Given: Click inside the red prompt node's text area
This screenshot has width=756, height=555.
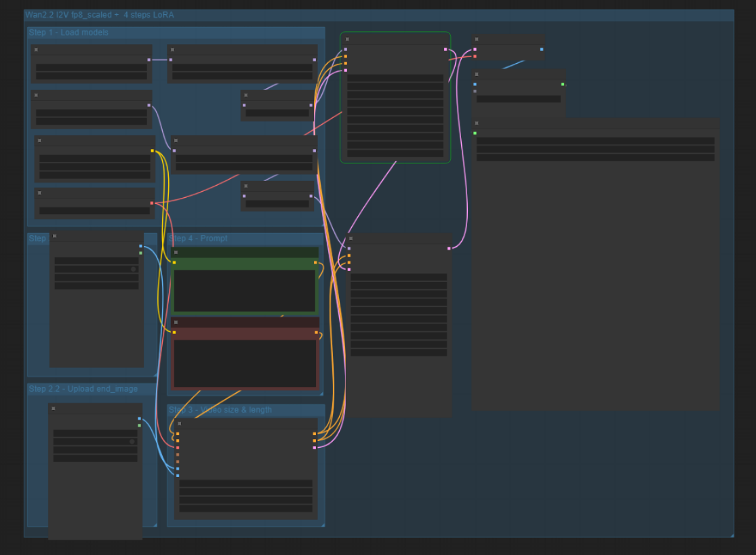Looking at the screenshot, I should click(245, 363).
